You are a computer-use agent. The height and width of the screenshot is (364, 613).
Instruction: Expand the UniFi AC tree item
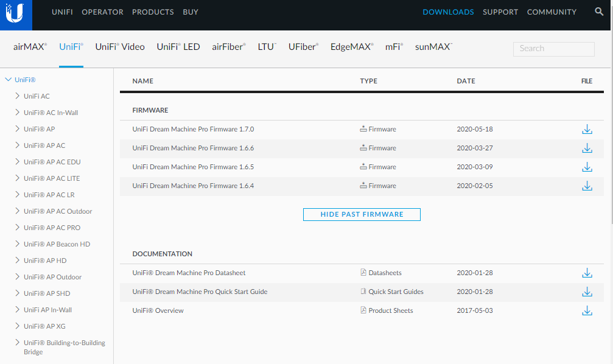point(18,96)
